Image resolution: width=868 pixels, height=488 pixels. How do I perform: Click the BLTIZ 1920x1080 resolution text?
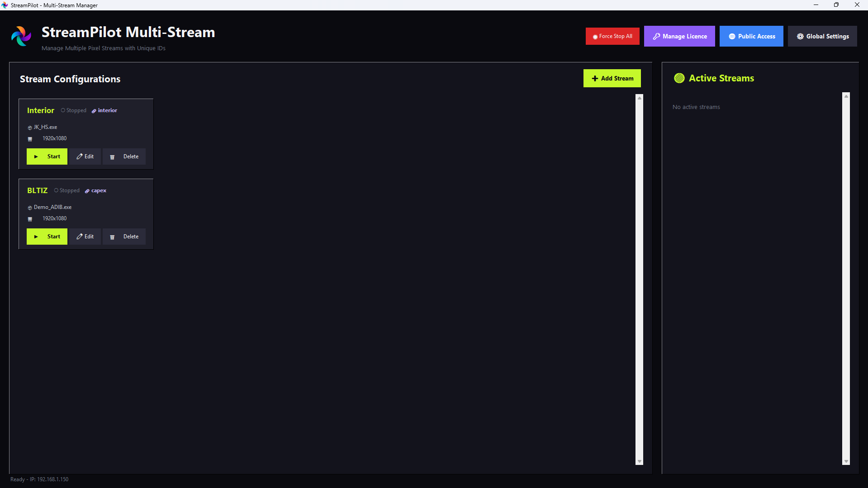click(x=54, y=218)
